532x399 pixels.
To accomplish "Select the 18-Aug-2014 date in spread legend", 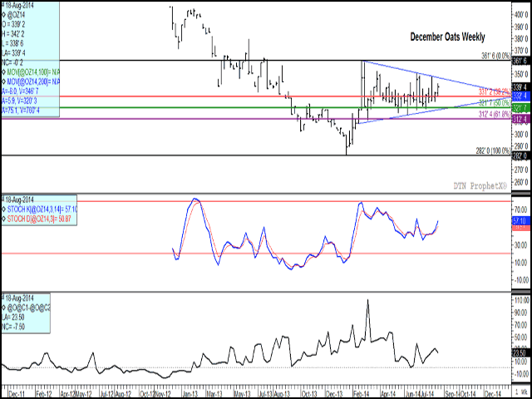I will pos(19,298).
